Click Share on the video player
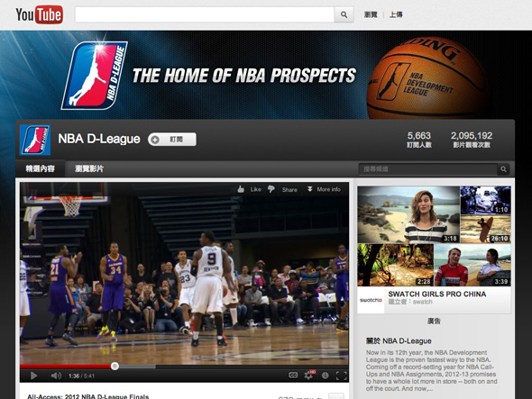This screenshot has width=532, height=399. click(x=289, y=189)
